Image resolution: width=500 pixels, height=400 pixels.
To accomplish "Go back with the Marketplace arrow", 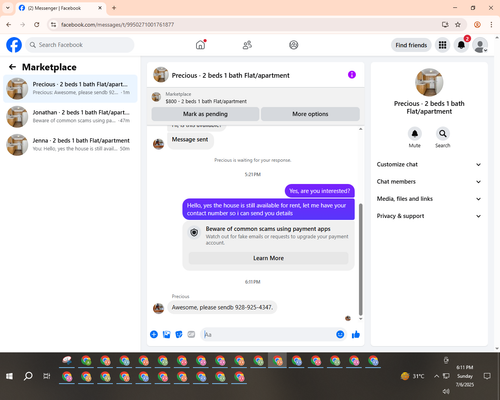I will tap(12, 67).
